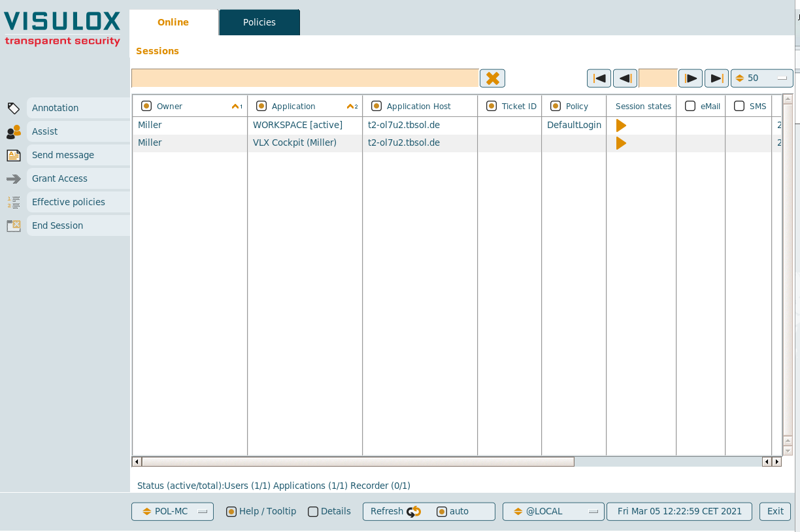Enable the SMS column checkbox

[x=739, y=106]
